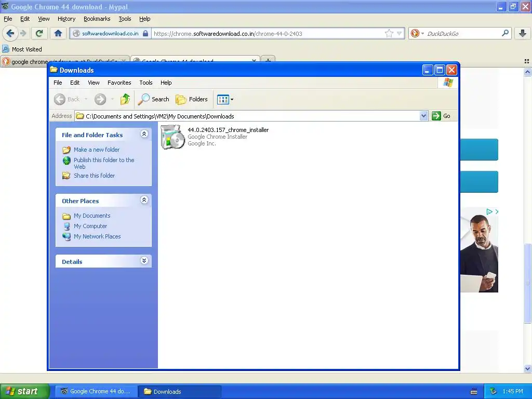Screen dimensions: 532x399
Task: Click the keyboard icon in system tray
Action: pyautogui.click(x=474, y=392)
